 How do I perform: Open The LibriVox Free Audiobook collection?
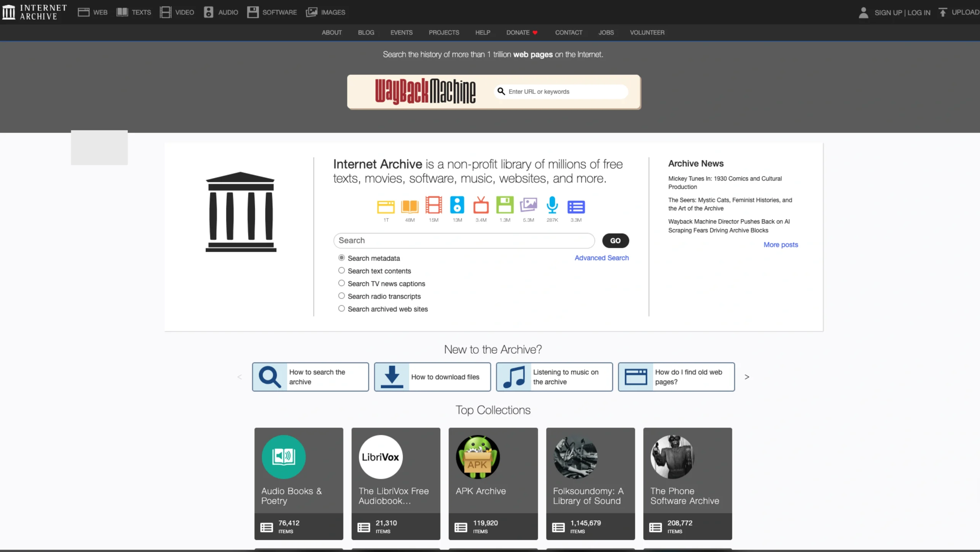(396, 483)
